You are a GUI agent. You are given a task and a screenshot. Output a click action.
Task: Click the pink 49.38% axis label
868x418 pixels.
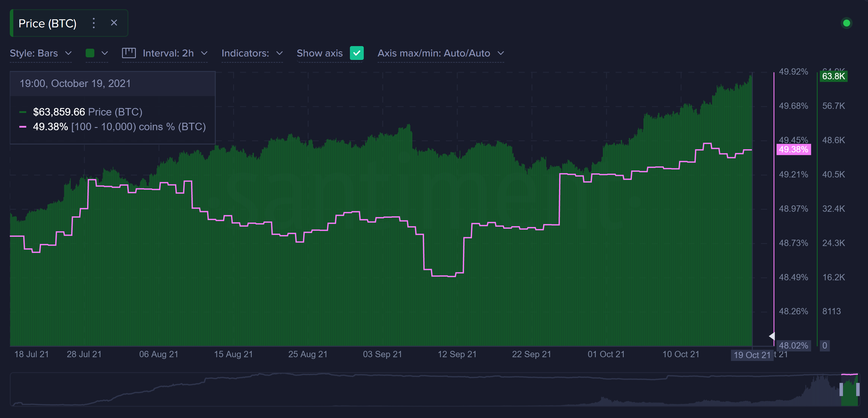point(793,150)
